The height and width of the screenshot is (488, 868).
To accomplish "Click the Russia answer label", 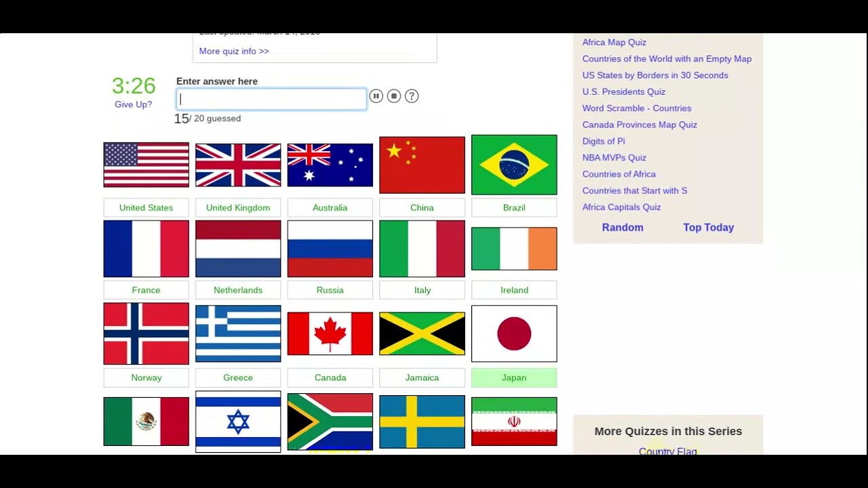I will click(x=330, y=290).
